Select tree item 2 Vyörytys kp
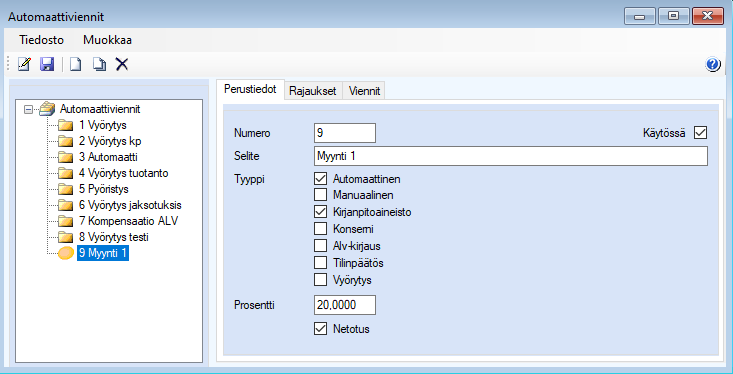 (x=110, y=141)
